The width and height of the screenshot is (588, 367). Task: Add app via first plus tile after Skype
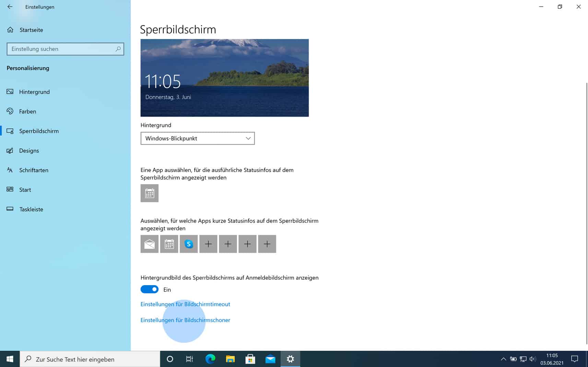click(x=208, y=244)
